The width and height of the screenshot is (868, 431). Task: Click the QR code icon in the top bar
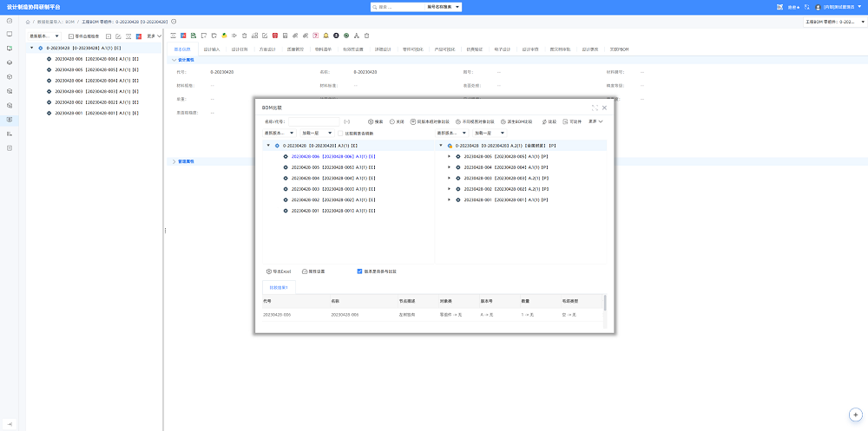(x=779, y=7)
